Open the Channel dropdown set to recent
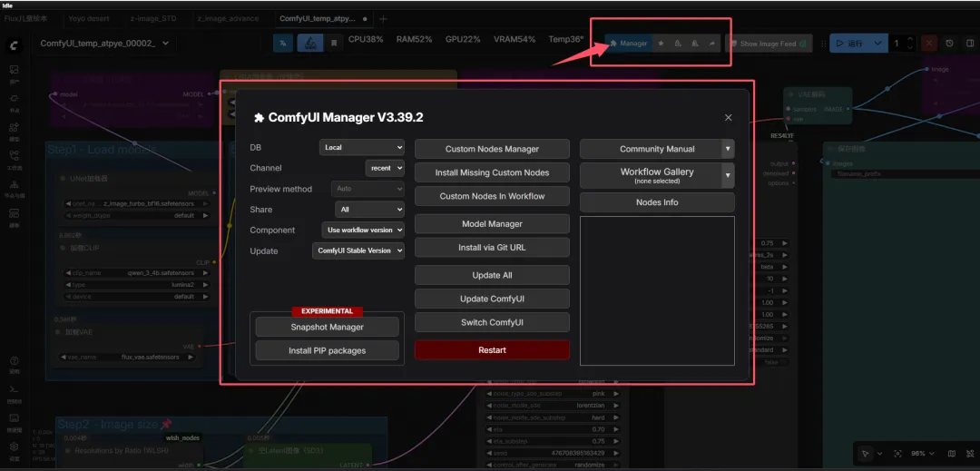Screen dimensions: 980x471 coord(385,168)
